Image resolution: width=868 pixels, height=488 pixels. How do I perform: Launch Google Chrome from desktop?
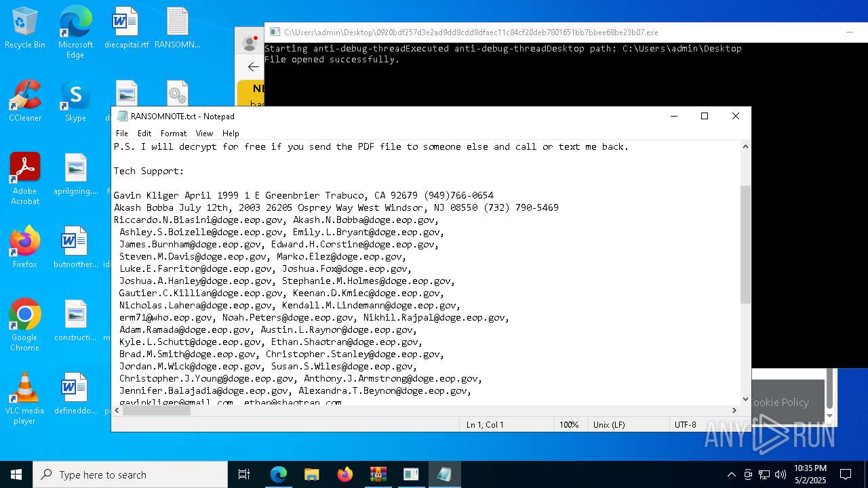(25, 325)
